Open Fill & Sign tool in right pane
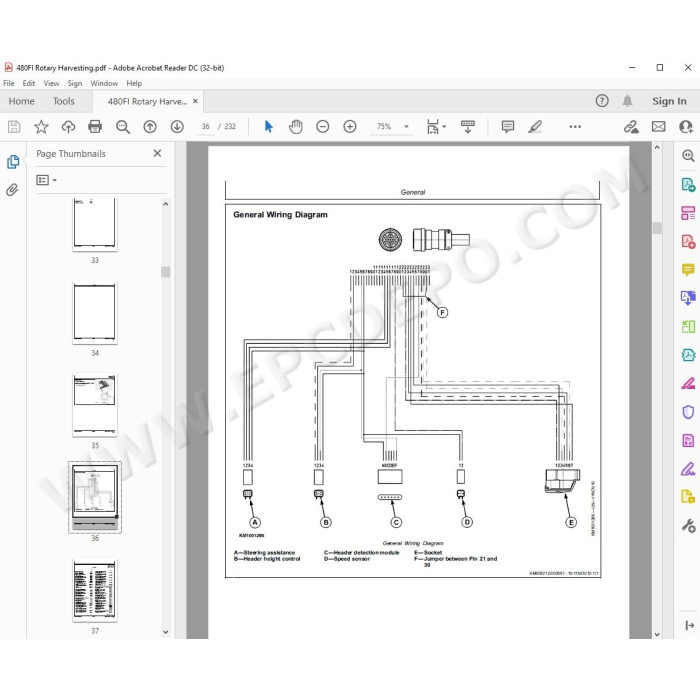700x700 pixels. coord(688,469)
